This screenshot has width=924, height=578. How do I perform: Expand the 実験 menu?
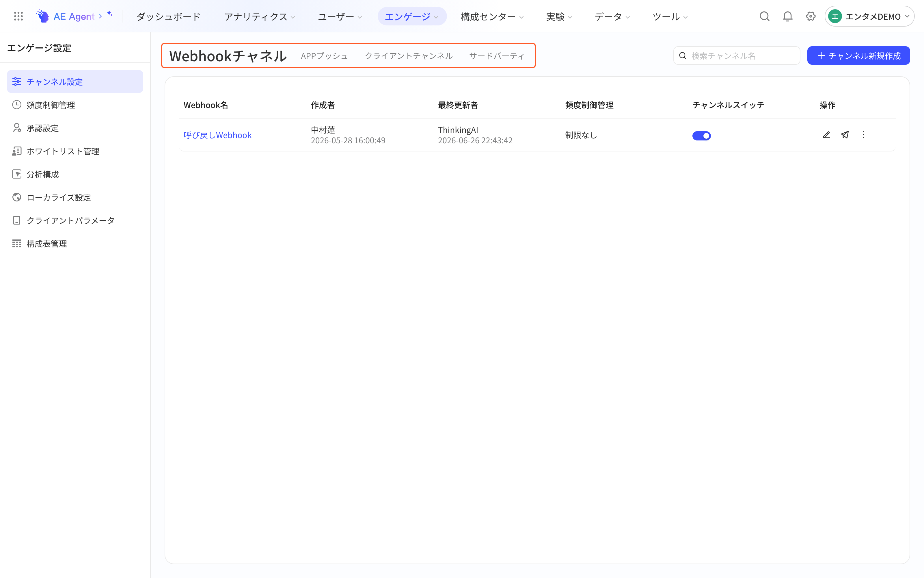pyautogui.click(x=559, y=16)
